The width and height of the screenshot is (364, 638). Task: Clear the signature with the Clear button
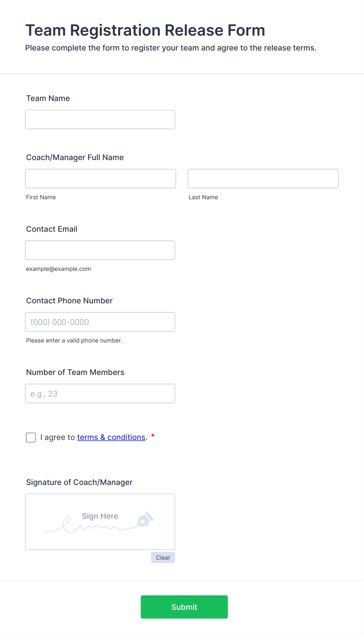(x=163, y=557)
